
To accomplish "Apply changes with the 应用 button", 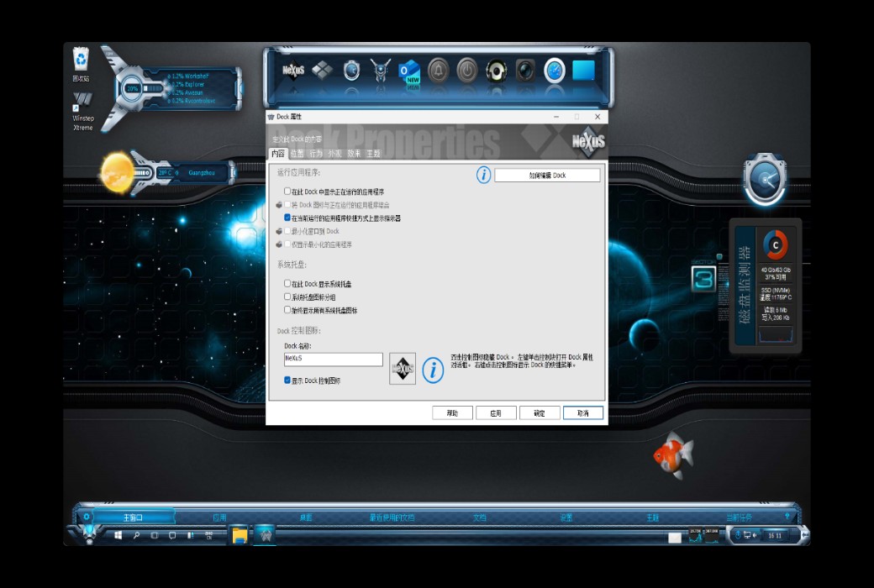I will (497, 412).
